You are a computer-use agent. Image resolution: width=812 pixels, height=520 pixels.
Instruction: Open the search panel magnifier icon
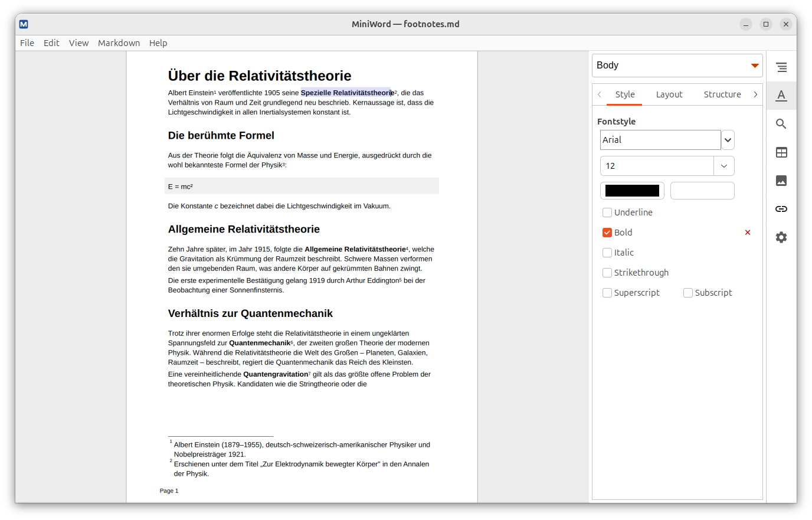(781, 124)
